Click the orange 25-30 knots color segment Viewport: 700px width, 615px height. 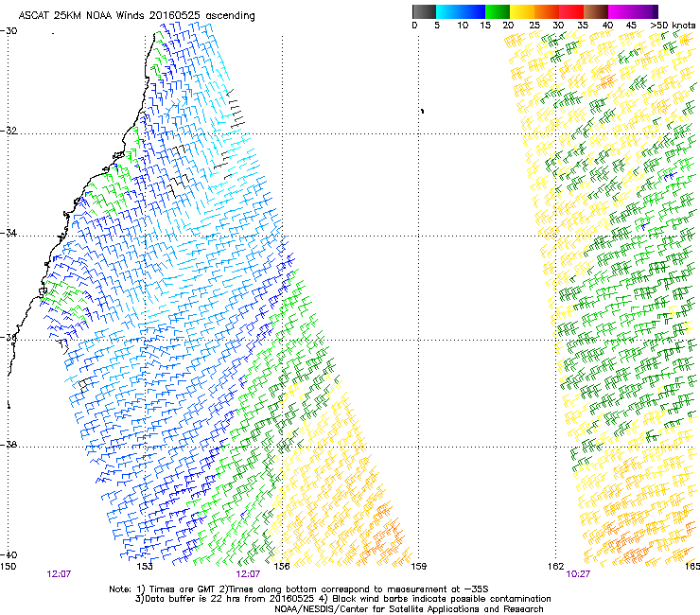(x=547, y=11)
